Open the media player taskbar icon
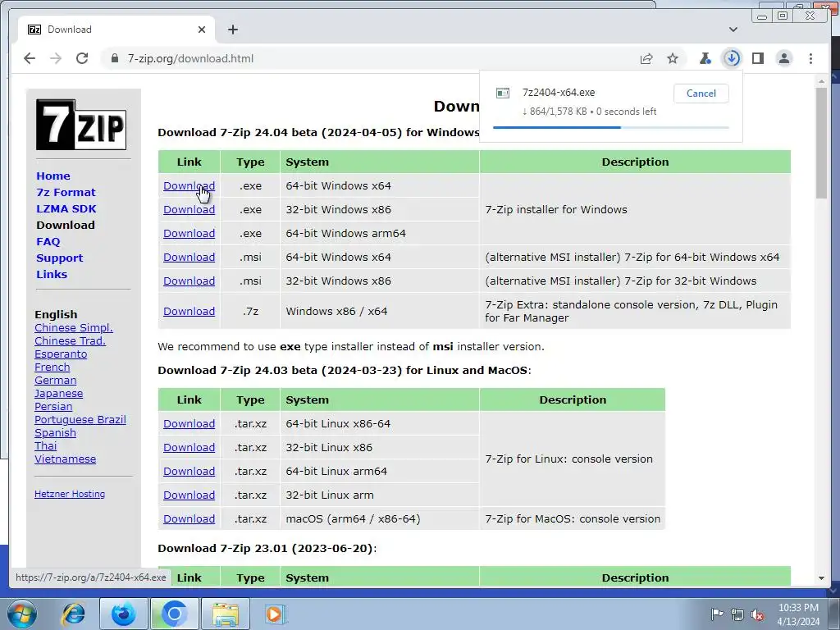This screenshot has height=630, width=840. click(x=275, y=614)
